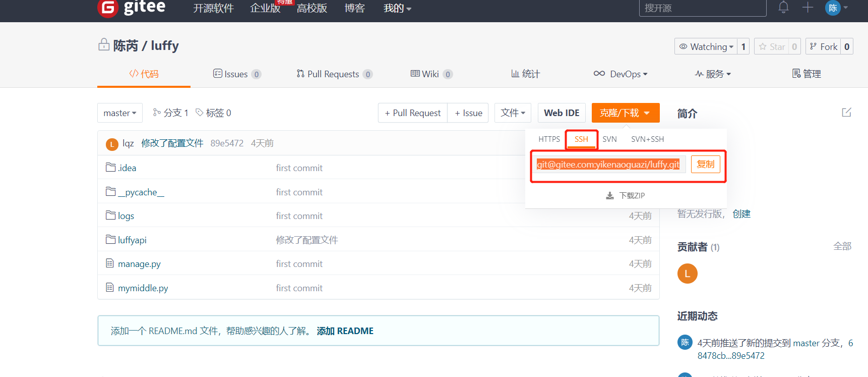Open 开源软件 in top navigation

(213, 8)
